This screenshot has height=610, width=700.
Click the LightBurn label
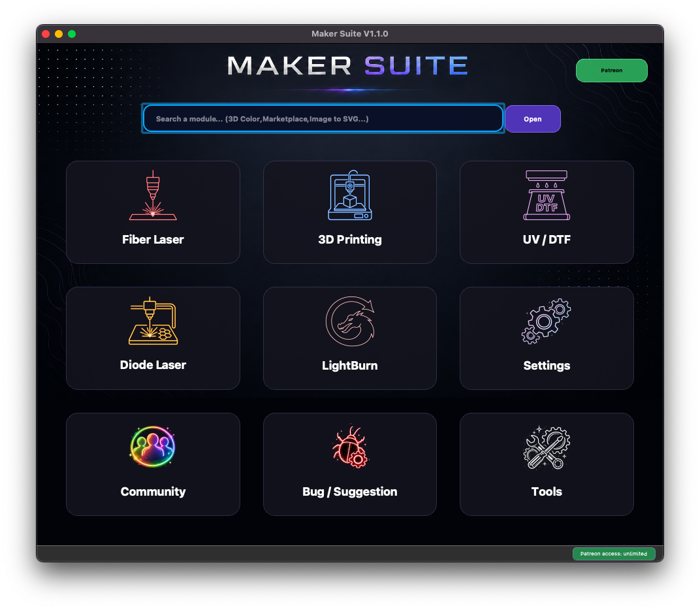350,365
